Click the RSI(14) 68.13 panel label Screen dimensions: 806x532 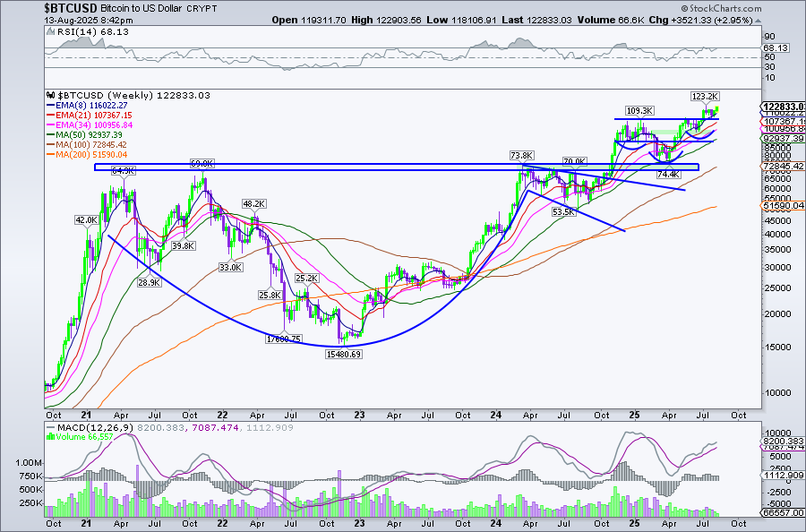click(x=92, y=31)
